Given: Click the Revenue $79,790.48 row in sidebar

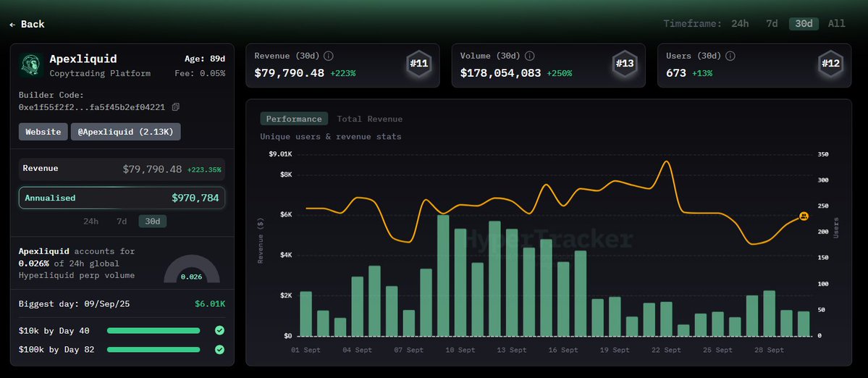Looking at the screenshot, I should pos(122,169).
